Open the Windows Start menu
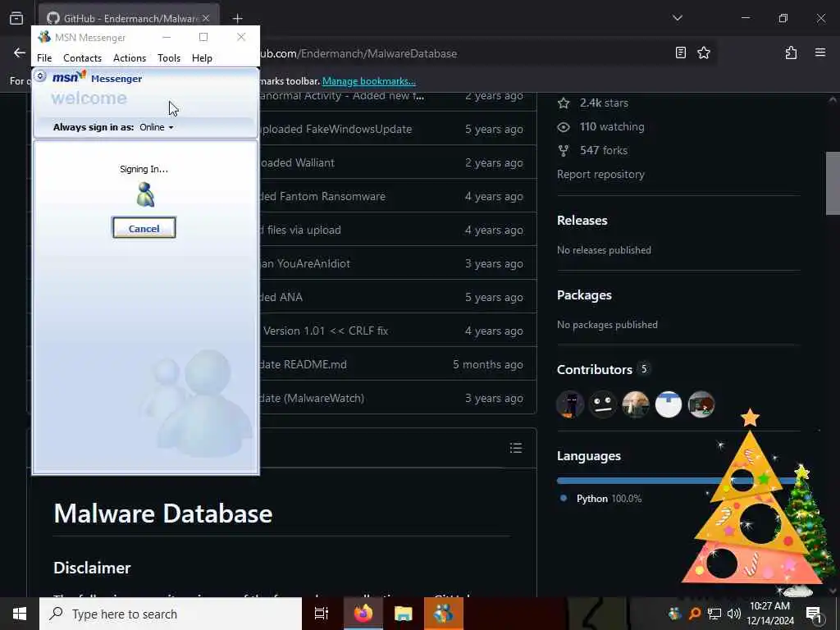Viewport: 840px width, 630px height. pos(20,614)
